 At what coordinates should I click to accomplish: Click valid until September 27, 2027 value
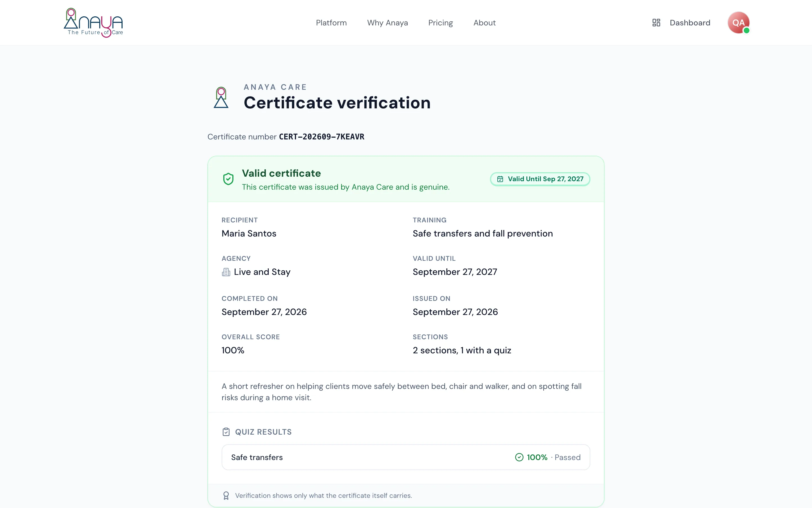coord(455,272)
